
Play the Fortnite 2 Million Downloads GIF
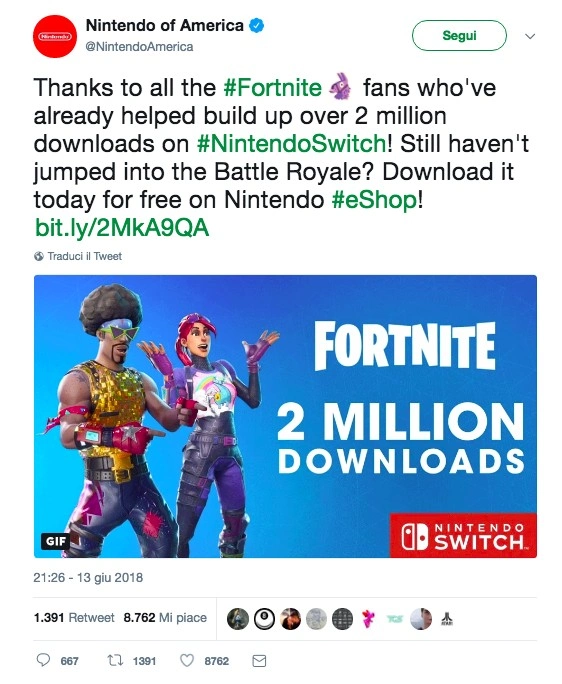pyautogui.click(x=285, y=416)
